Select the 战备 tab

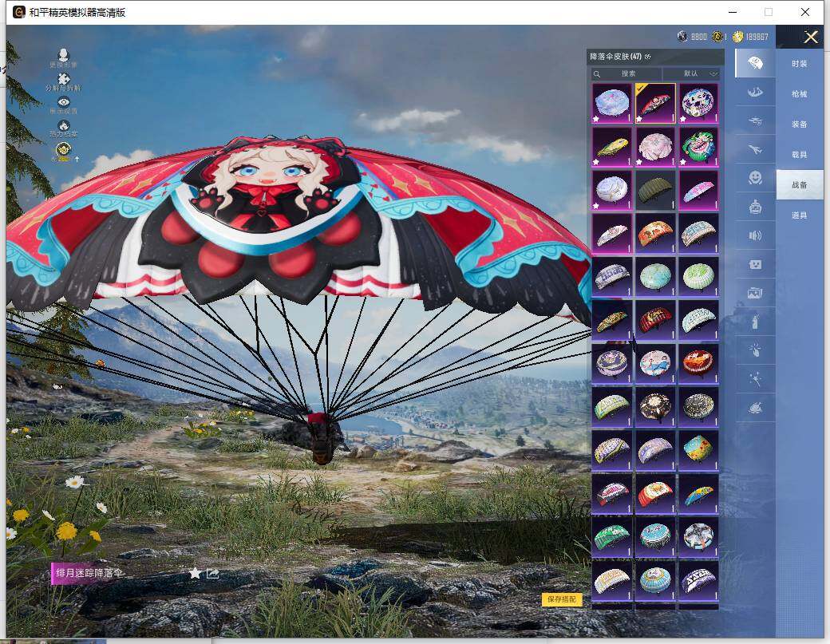pyautogui.click(x=800, y=184)
